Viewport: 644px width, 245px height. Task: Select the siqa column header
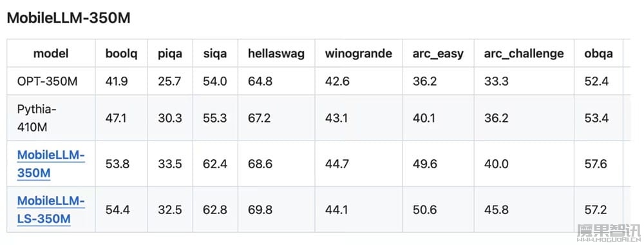[x=215, y=54]
